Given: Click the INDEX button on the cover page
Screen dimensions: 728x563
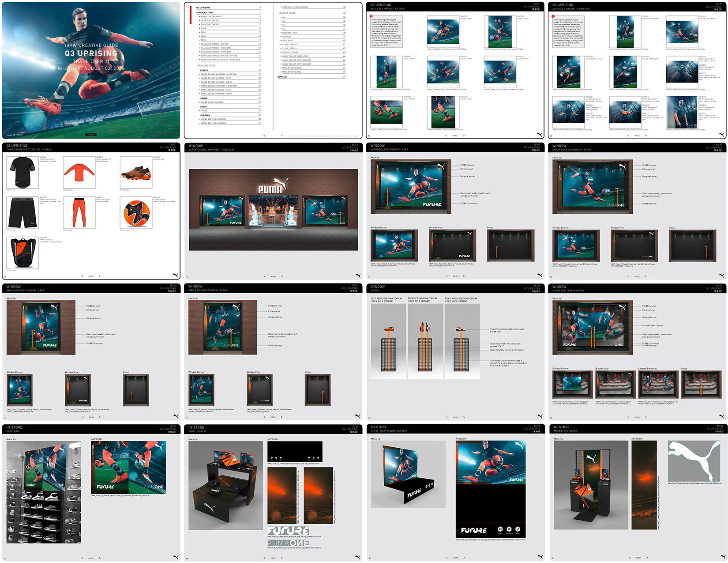Looking at the screenshot, I should pyautogui.click(x=91, y=135).
